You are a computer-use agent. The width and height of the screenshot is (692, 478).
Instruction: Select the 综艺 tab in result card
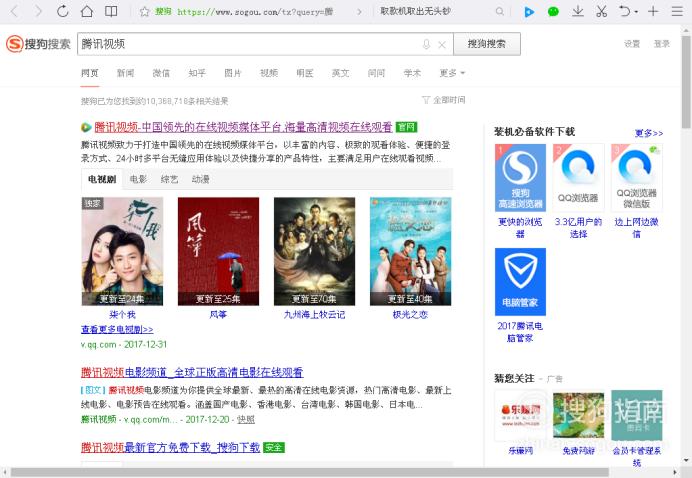coord(169,179)
